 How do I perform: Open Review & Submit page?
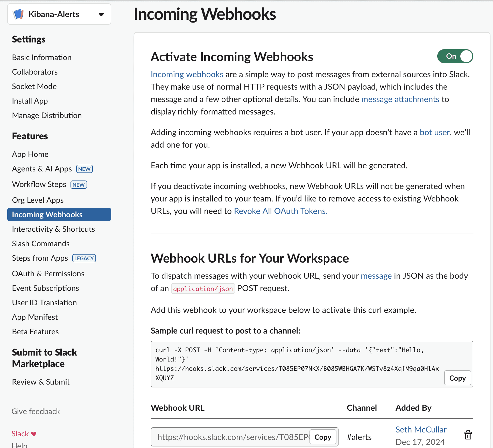point(41,382)
